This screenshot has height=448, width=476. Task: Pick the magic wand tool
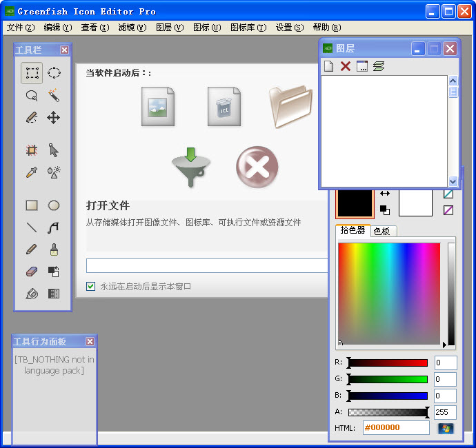[x=54, y=96]
